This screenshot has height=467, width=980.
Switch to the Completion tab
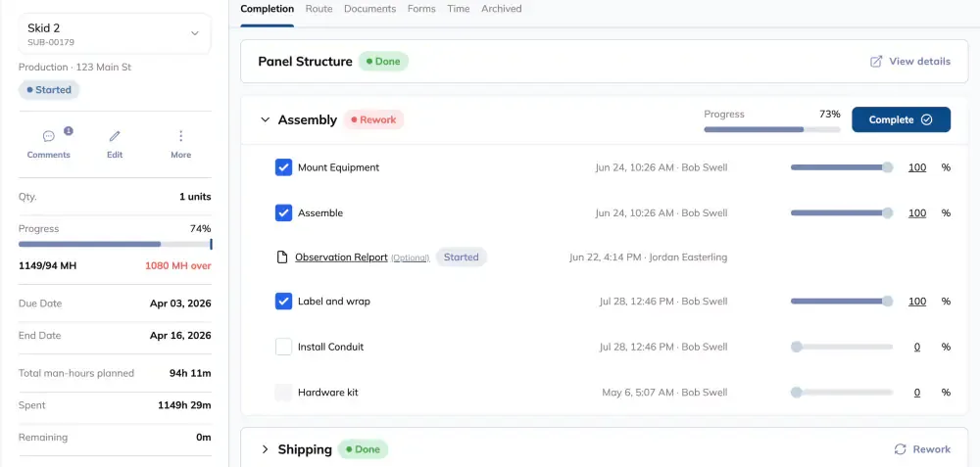(267, 9)
